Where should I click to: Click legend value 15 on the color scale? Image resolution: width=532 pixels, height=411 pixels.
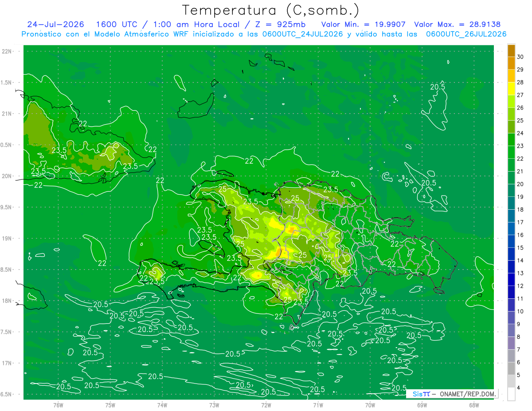tap(520, 248)
